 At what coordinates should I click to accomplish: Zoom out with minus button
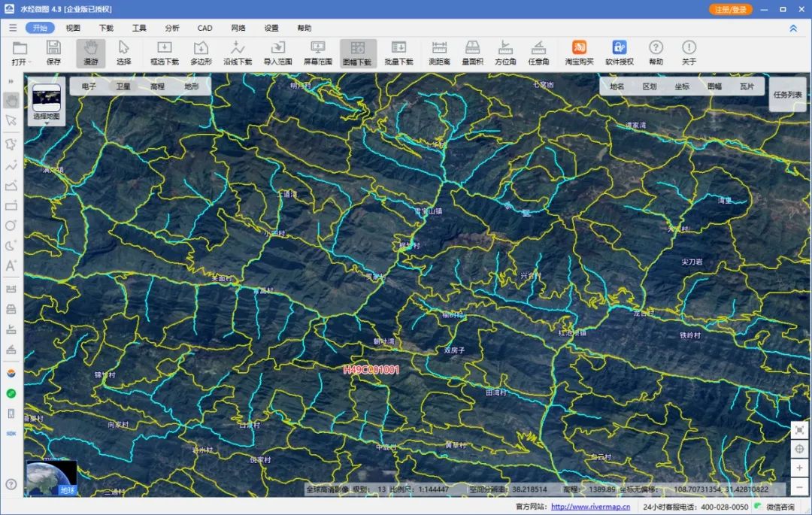tap(799, 488)
